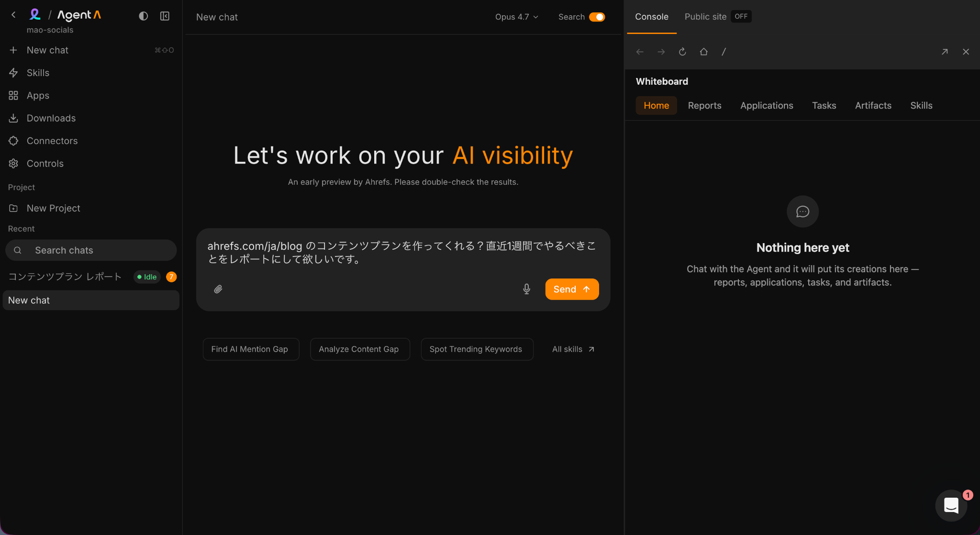Open the All skills link
Screen dimensions: 980x535
[x=573, y=349]
